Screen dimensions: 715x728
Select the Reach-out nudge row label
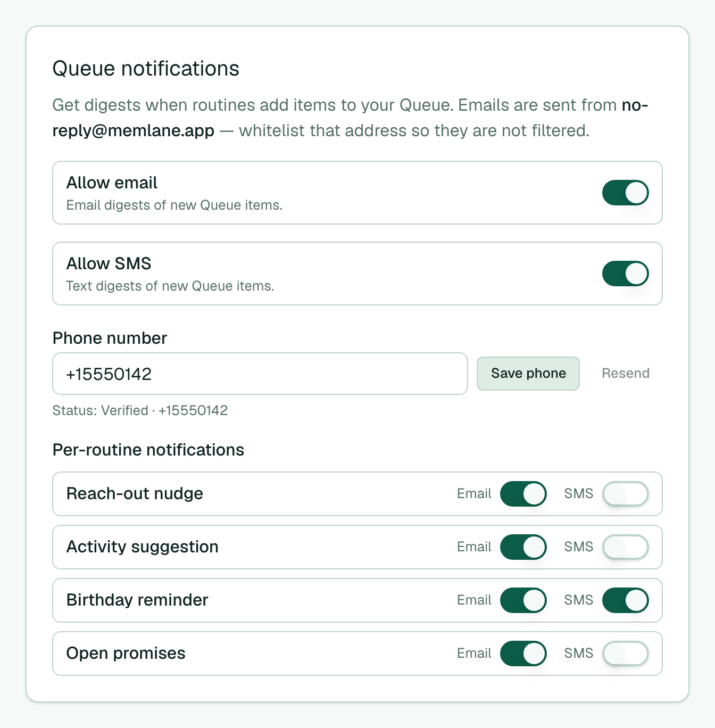(135, 494)
